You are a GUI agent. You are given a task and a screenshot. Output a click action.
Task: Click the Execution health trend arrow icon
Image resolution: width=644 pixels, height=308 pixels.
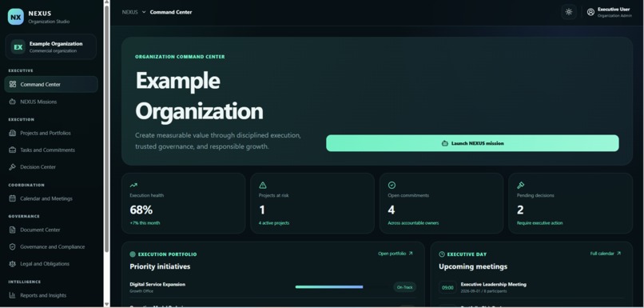133,186
